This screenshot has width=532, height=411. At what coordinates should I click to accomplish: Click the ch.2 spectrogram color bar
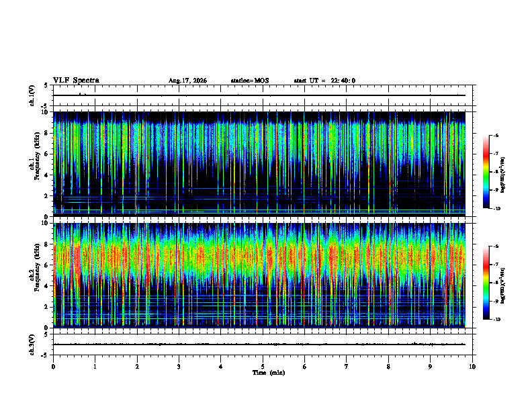tap(486, 283)
